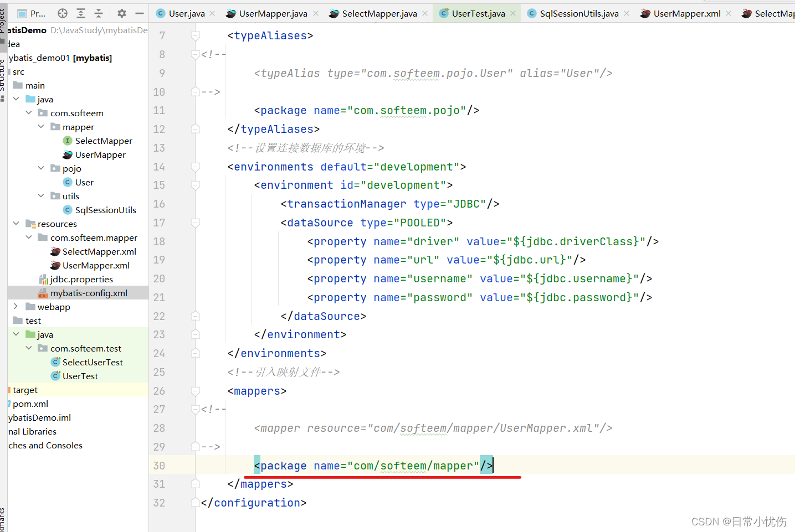
Task: Select SelectUserTest class in tree
Action: pyautogui.click(x=93, y=362)
